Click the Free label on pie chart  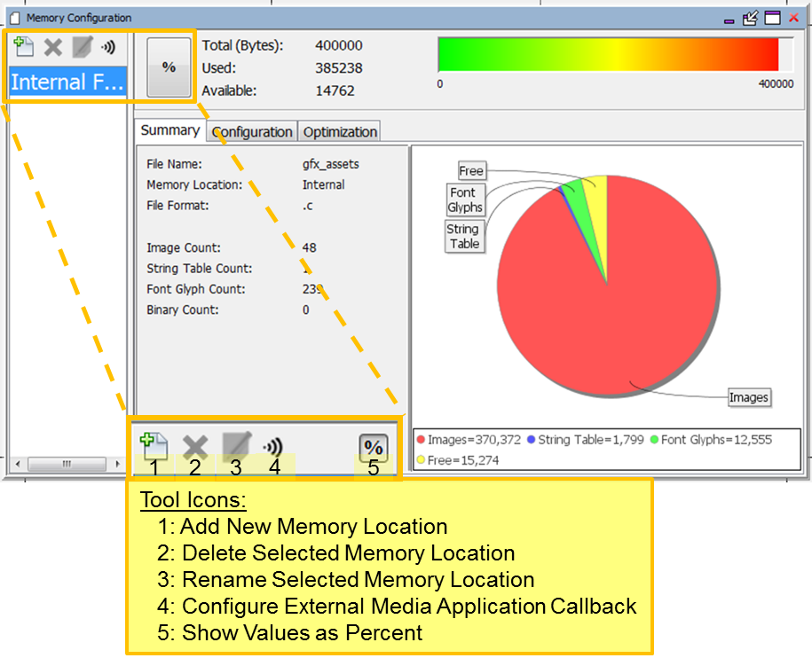(x=471, y=170)
